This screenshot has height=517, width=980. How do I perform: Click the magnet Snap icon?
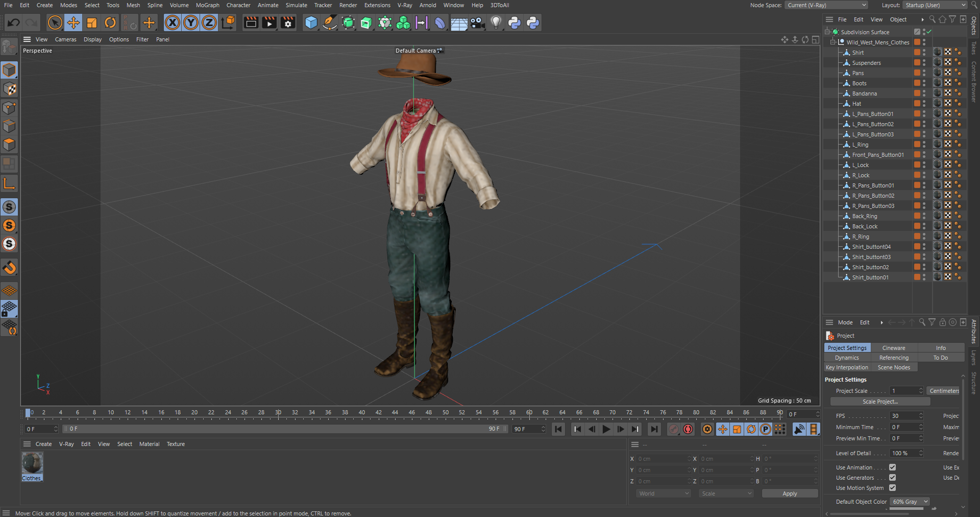9,267
